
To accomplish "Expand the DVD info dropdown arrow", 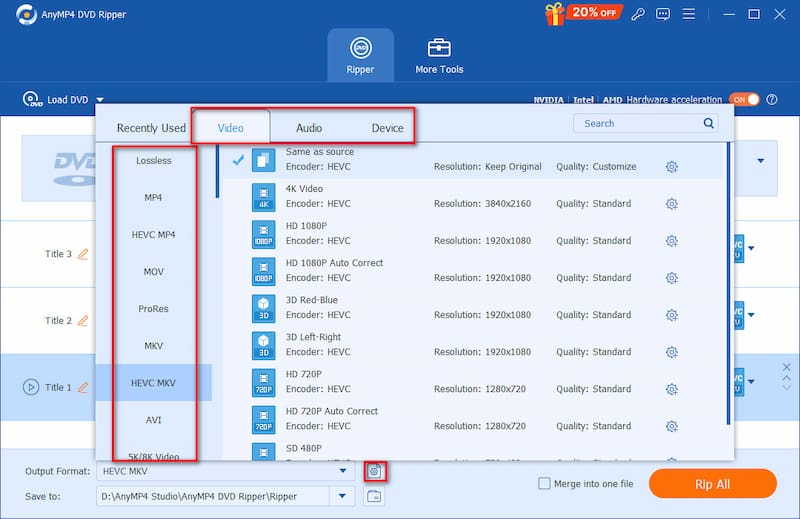I will 761,161.
